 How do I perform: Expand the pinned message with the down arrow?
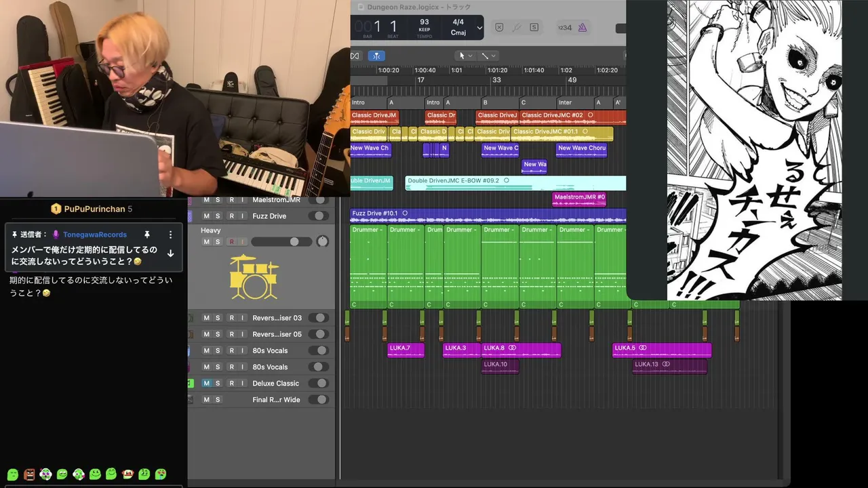(170, 253)
